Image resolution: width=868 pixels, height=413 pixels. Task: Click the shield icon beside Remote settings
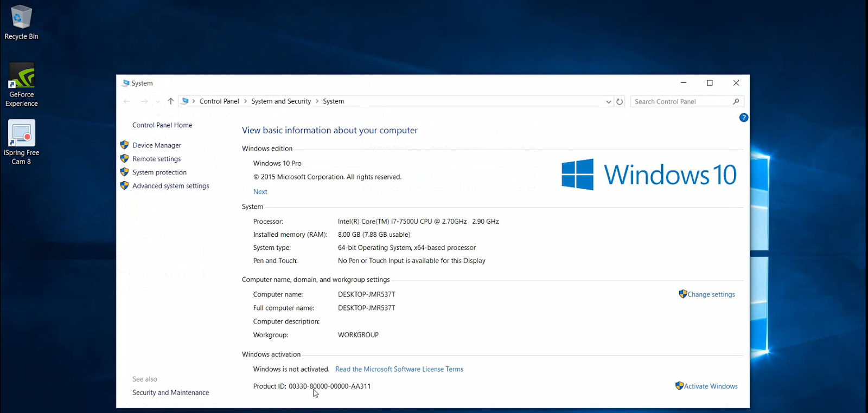tap(124, 159)
